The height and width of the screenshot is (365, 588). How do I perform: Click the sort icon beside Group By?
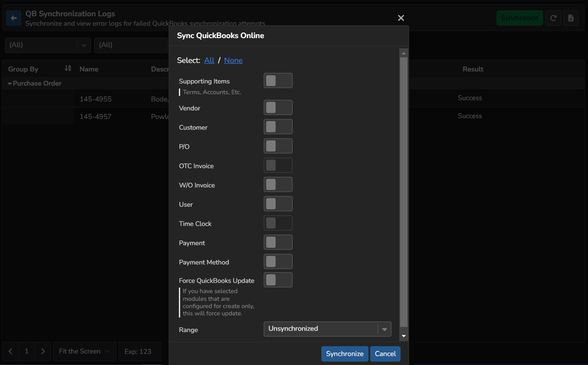(67, 68)
